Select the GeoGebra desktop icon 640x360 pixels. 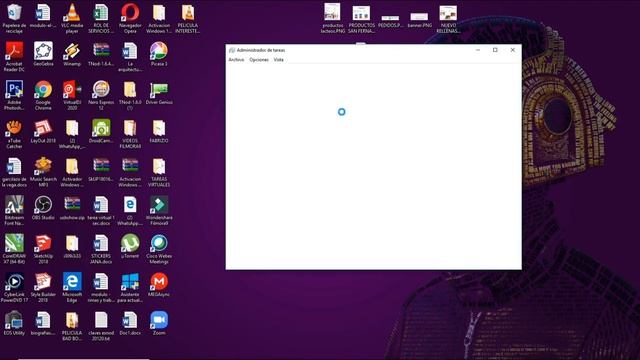[x=43, y=54]
